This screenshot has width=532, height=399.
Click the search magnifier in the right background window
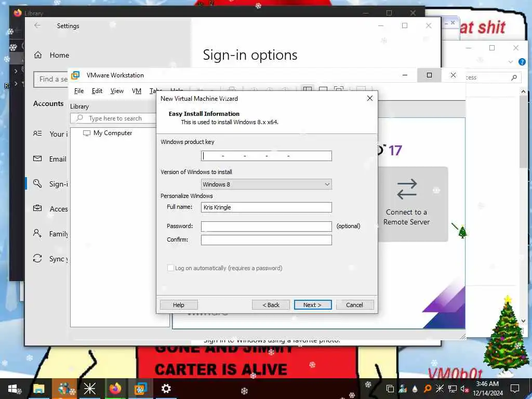point(514,78)
